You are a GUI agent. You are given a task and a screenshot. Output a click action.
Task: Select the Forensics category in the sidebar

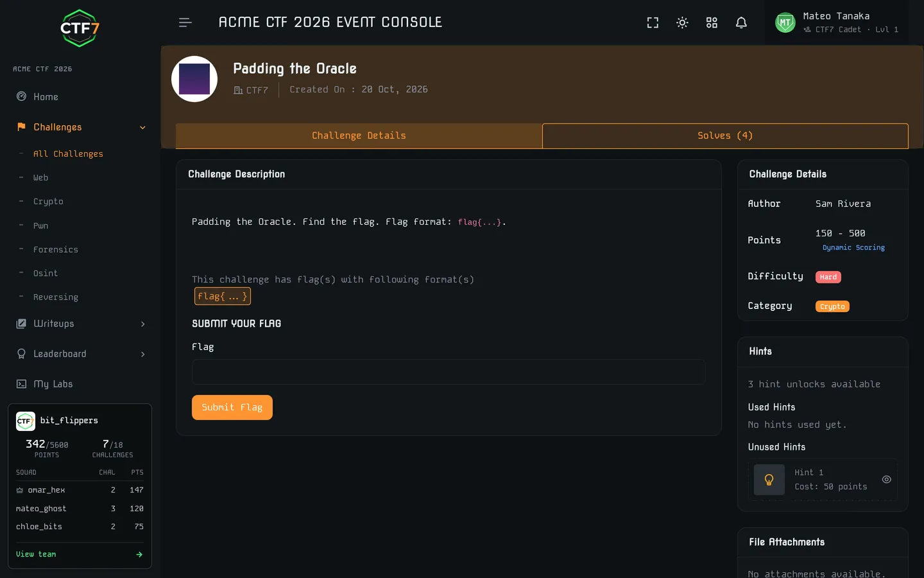pyautogui.click(x=56, y=249)
